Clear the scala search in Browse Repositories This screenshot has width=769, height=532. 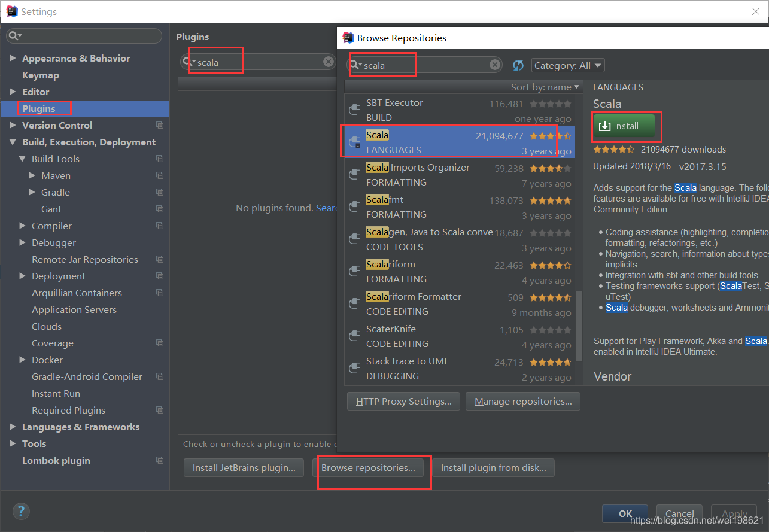[x=495, y=65]
